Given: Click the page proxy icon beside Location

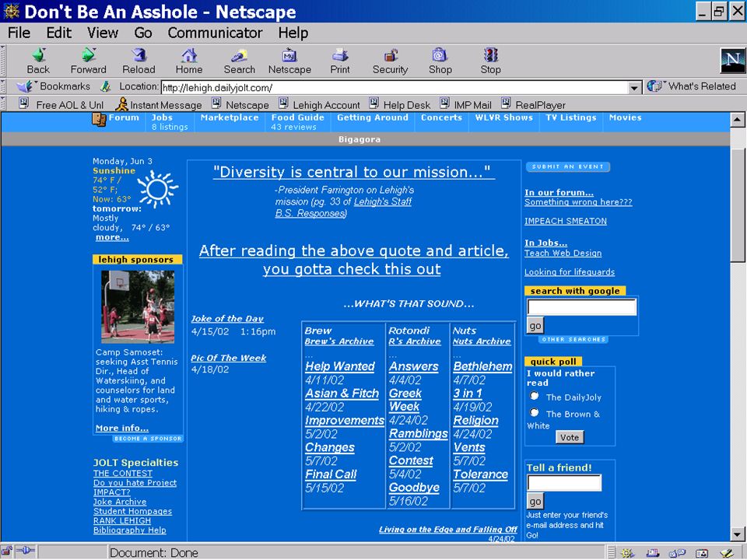Looking at the screenshot, I should tap(106, 86).
